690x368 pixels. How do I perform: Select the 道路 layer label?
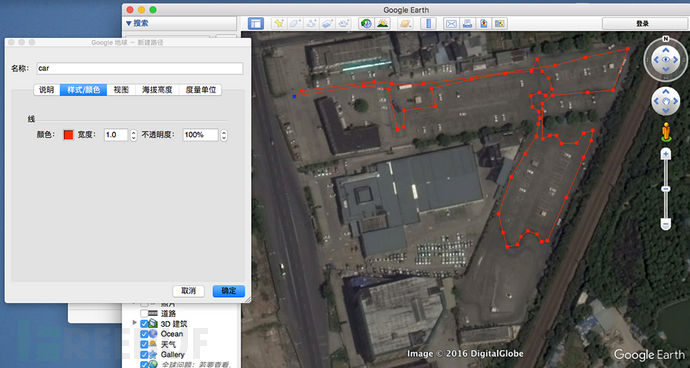[168, 313]
